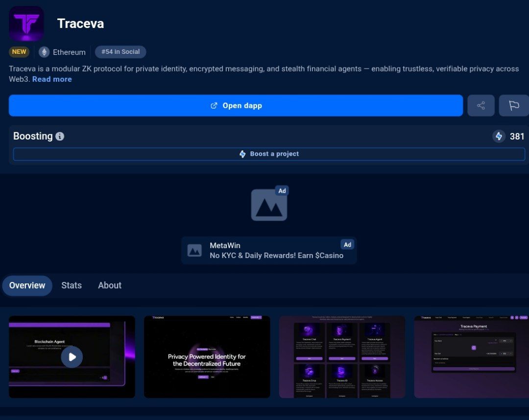
Task: Open the Traceva Payment screenshot
Action: coord(471,357)
